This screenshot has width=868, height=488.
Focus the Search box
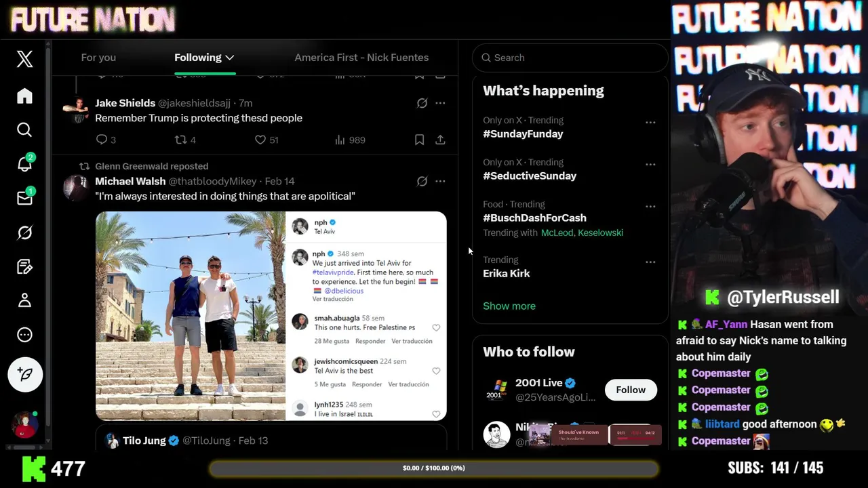tap(570, 58)
